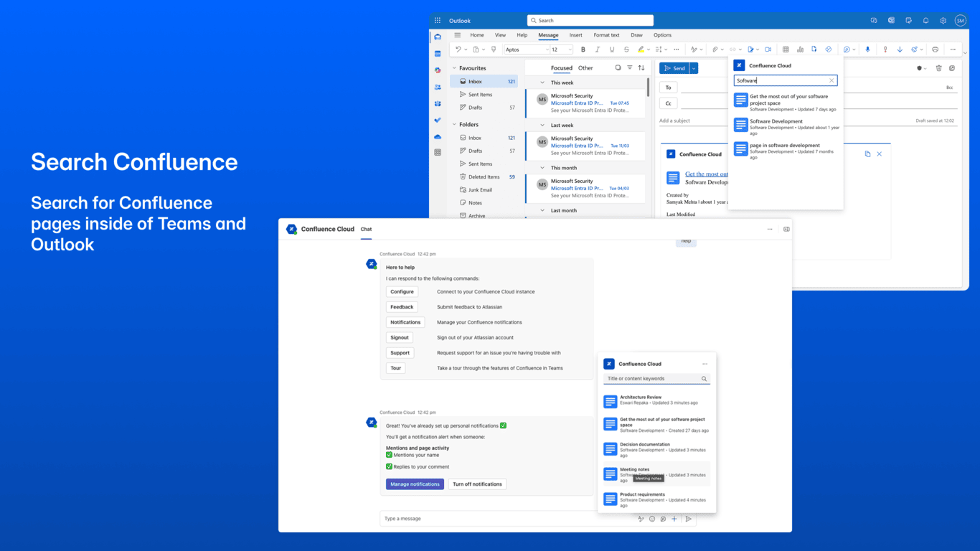
Task: Toggle the Outlook navigation hamburger menu
Action: pos(457,35)
